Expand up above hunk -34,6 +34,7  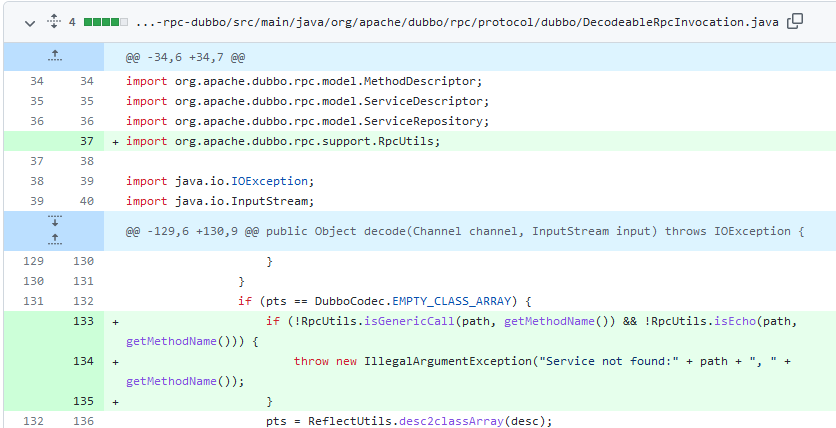click(x=54, y=55)
